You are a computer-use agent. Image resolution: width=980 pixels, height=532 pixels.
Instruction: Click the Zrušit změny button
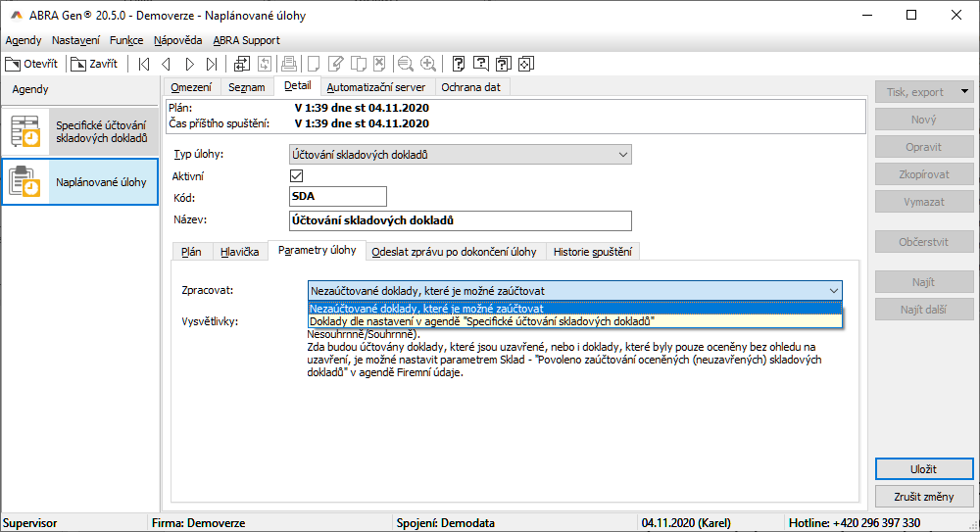point(923,497)
